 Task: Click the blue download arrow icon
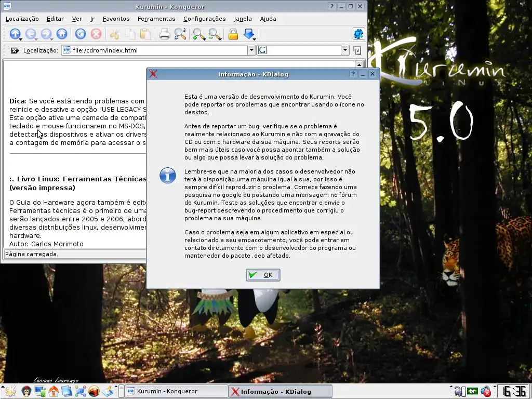pyautogui.click(x=249, y=34)
